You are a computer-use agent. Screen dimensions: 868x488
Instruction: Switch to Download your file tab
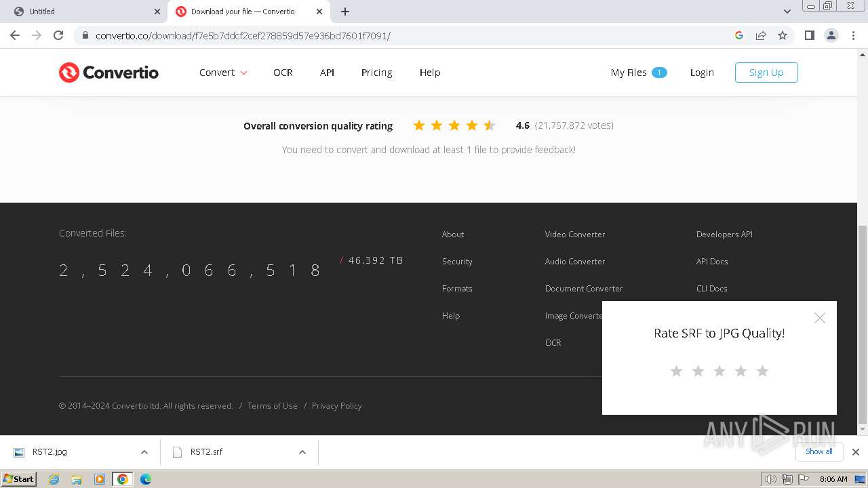click(248, 12)
